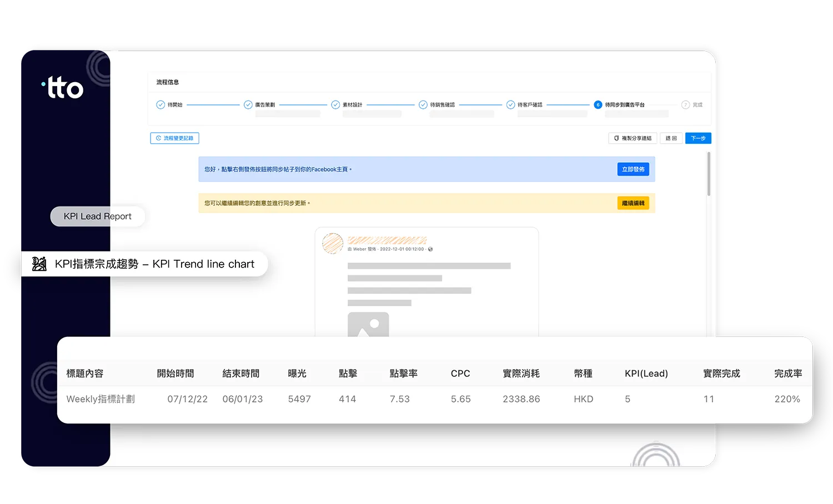This screenshot has width=833, height=504.
Task: Click the globe privacy icon beside the post timestamp
Action: pos(430,249)
